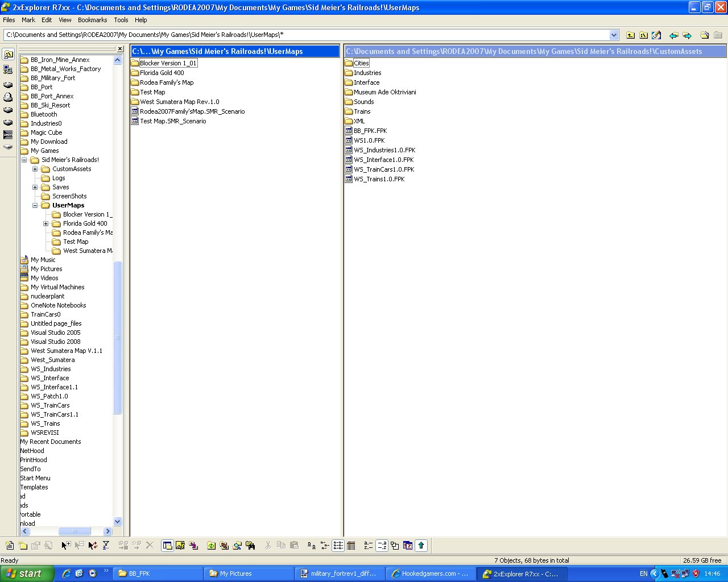Click the invert selection arrow icon

click(x=93, y=546)
